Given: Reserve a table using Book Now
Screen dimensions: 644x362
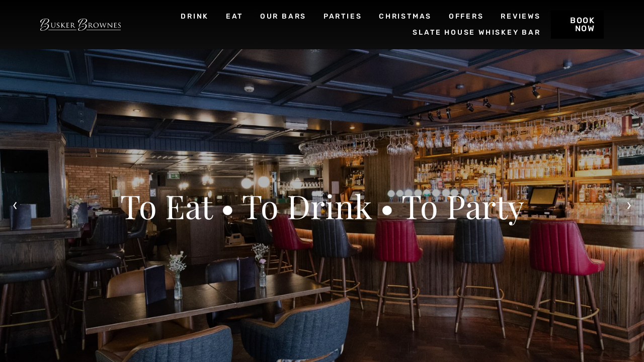Looking at the screenshot, I should coord(577,25).
